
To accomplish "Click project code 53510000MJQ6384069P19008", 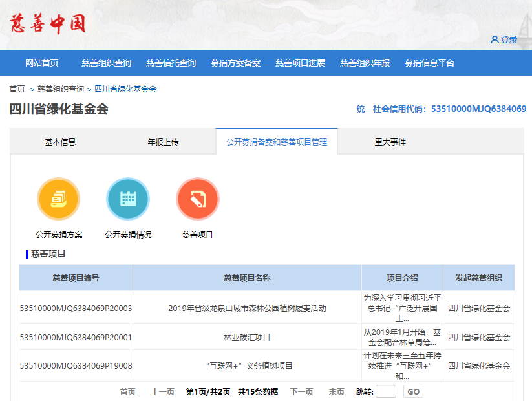I will pyautogui.click(x=76, y=365).
